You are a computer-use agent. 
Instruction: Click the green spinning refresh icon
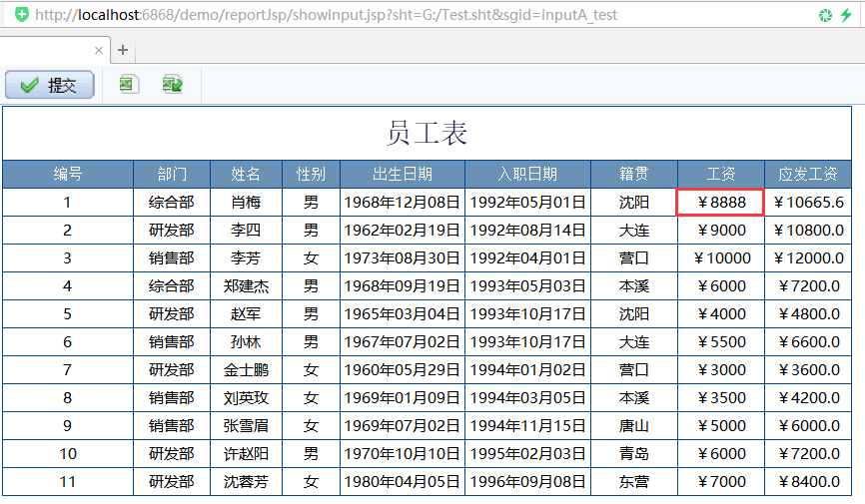point(825,15)
